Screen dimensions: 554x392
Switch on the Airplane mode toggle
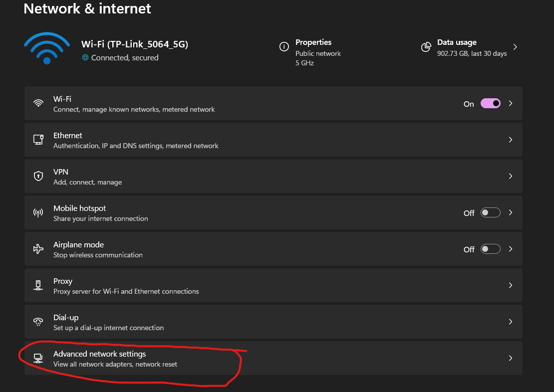490,249
